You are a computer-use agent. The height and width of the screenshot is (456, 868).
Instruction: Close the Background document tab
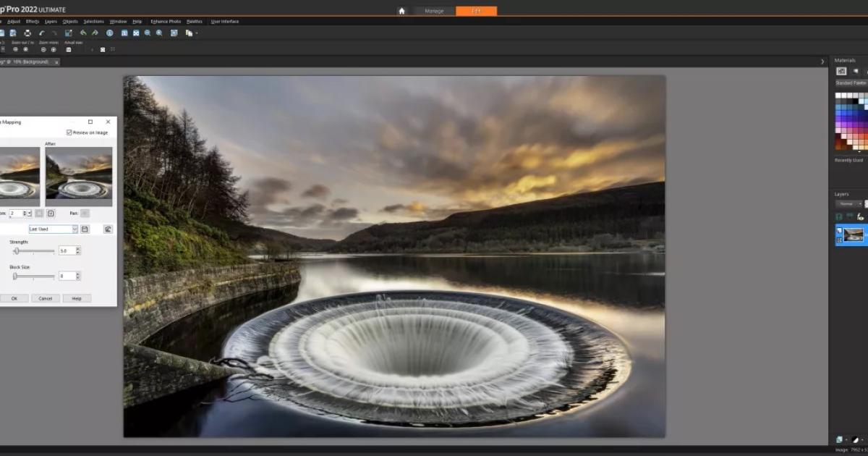[56, 62]
